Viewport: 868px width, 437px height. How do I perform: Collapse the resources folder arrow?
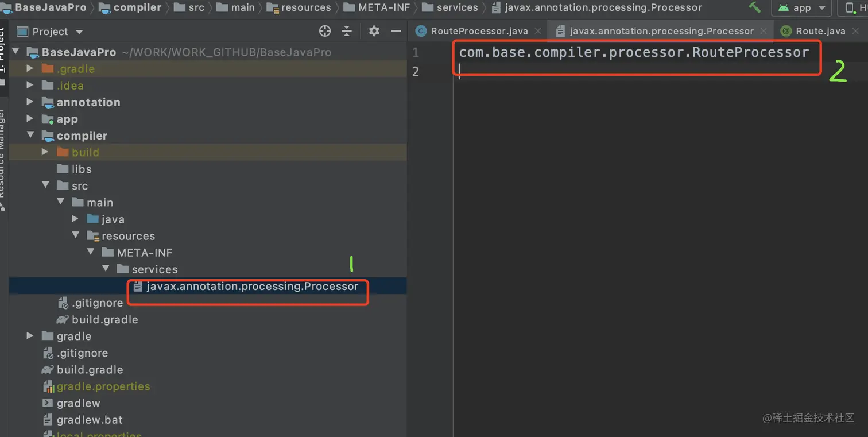click(x=75, y=235)
